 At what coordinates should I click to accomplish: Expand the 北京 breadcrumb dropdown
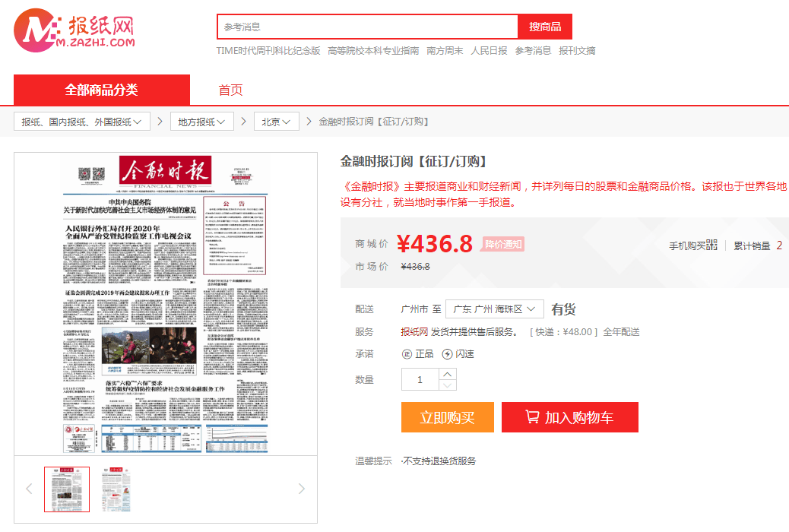tap(276, 122)
